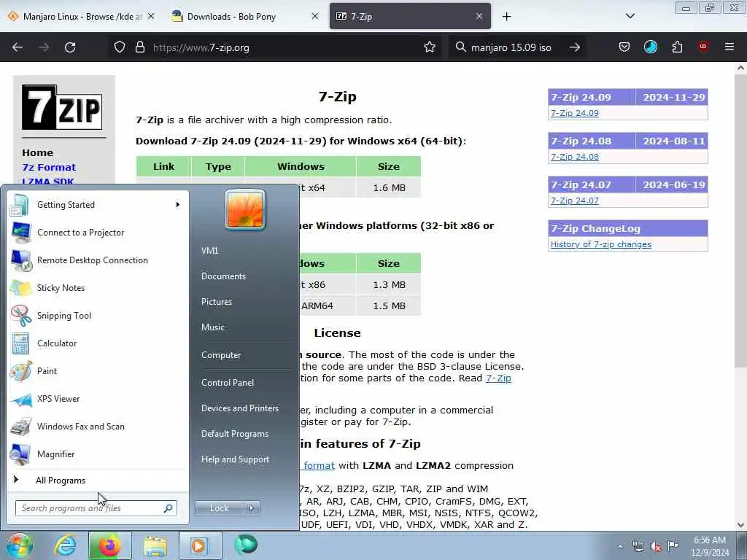Click the uBlock Origin extension icon

click(x=703, y=47)
